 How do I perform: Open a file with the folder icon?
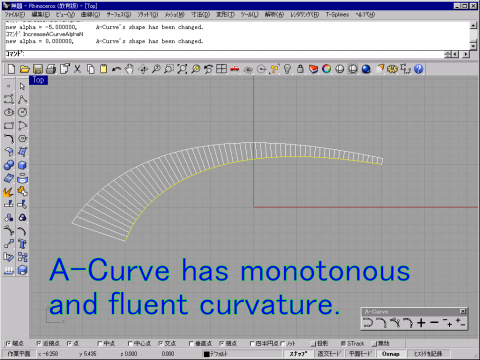(x=24, y=69)
